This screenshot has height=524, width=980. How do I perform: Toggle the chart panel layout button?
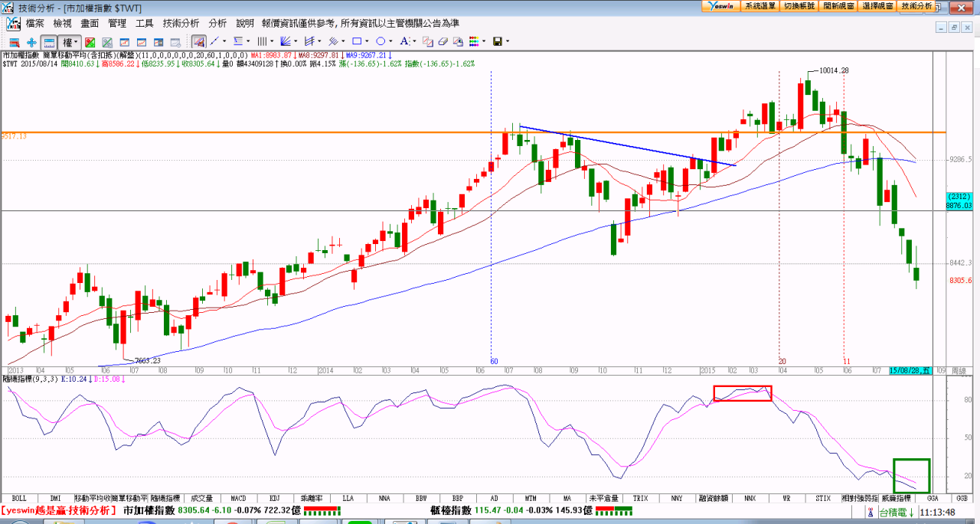pyautogui.click(x=49, y=41)
